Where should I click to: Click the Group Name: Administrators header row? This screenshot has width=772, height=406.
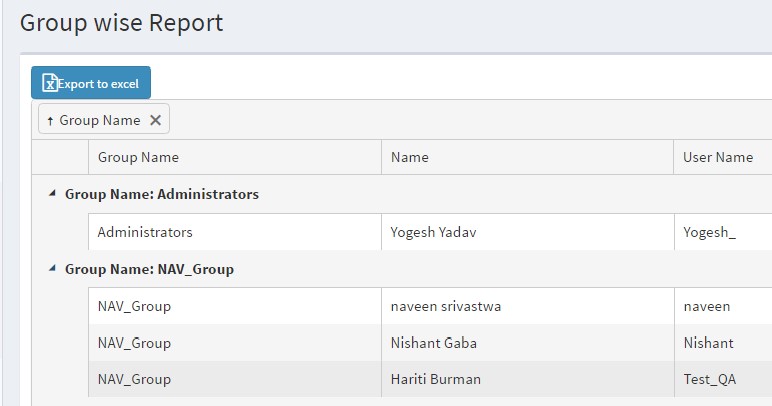tap(162, 194)
